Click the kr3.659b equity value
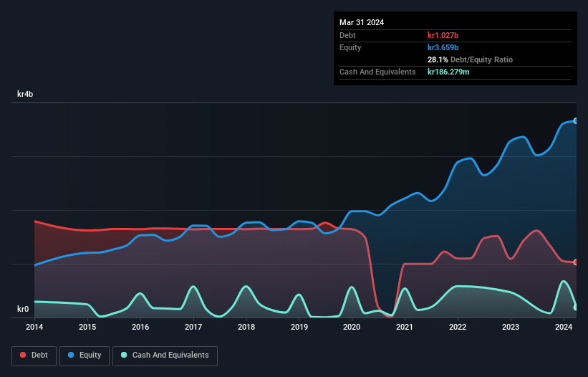Image resolution: width=588 pixels, height=377 pixels. pyautogui.click(x=443, y=47)
